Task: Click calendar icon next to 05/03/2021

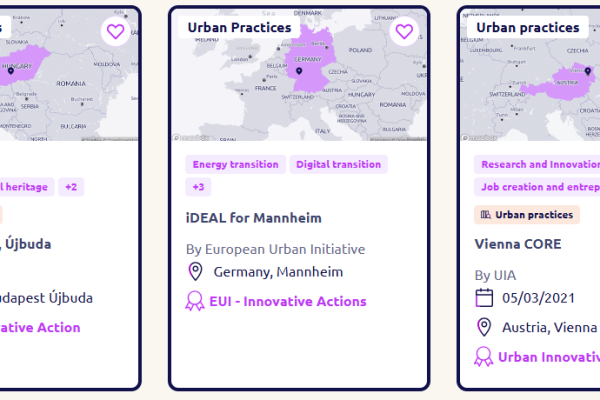Action: [x=484, y=298]
